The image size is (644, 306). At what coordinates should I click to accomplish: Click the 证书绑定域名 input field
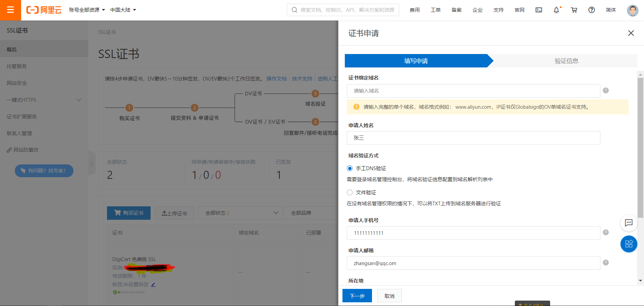tap(473, 91)
